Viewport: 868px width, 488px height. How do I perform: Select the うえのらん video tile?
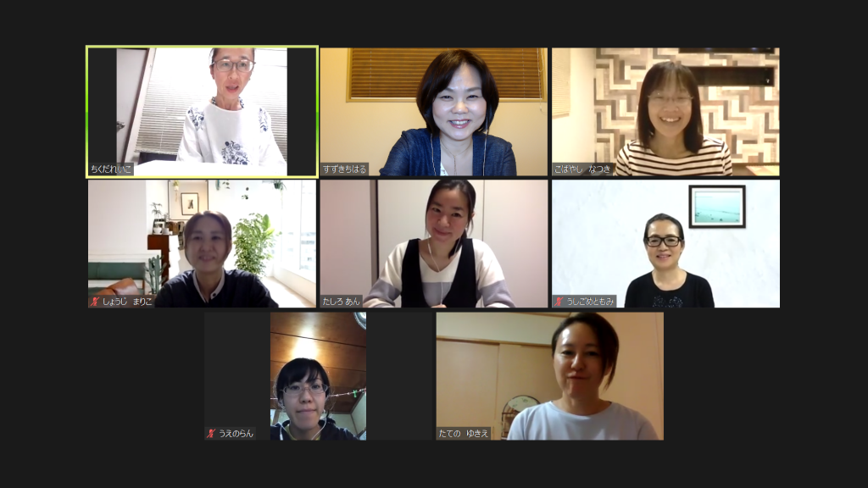318,376
